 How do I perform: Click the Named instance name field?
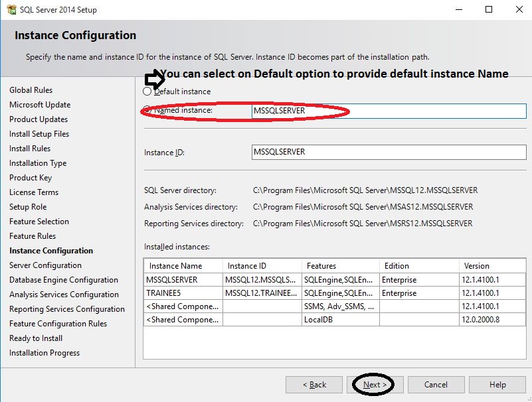389,111
